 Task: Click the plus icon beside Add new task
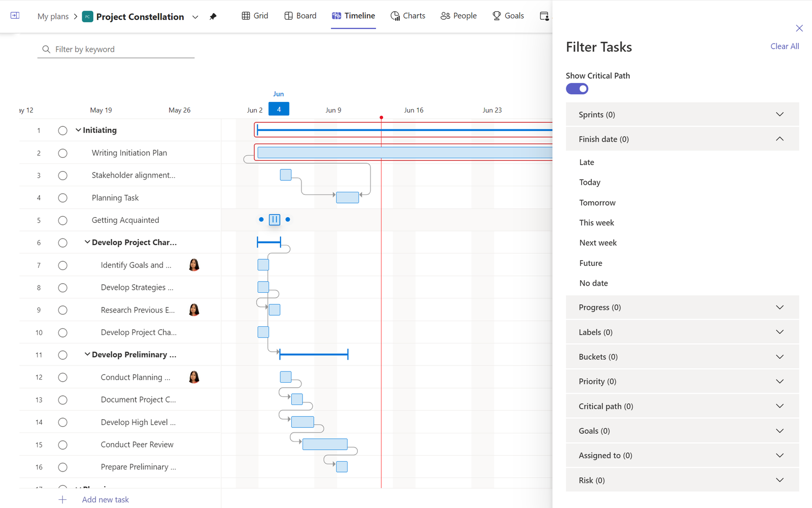pyautogui.click(x=62, y=500)
